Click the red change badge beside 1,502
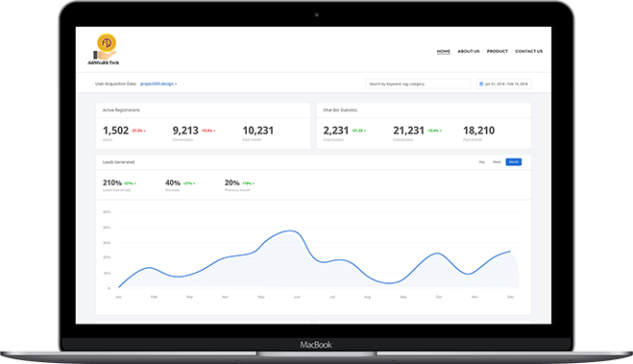Screen dimensions: 633x364 [x=138, y=131]
